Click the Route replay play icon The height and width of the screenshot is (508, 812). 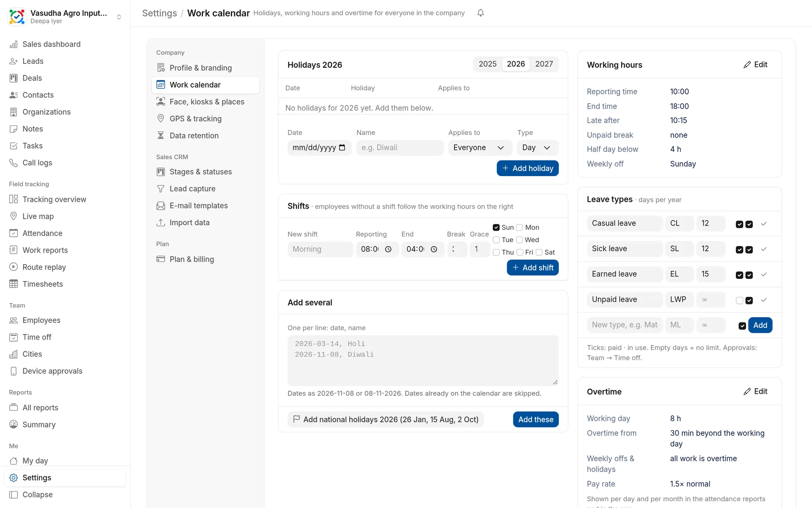pyautogui.click(x=14, y=267)
